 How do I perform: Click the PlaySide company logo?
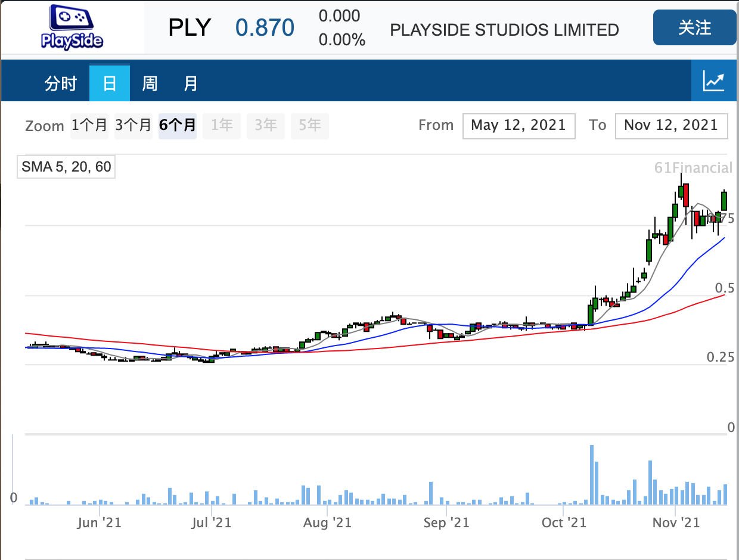[72, 27]
